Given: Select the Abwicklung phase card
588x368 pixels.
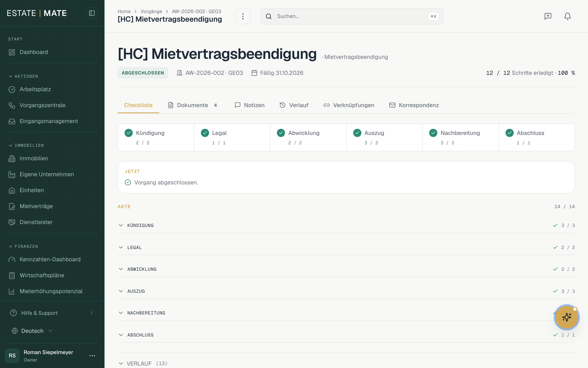Looking at the screenshot, I should 308,138.
